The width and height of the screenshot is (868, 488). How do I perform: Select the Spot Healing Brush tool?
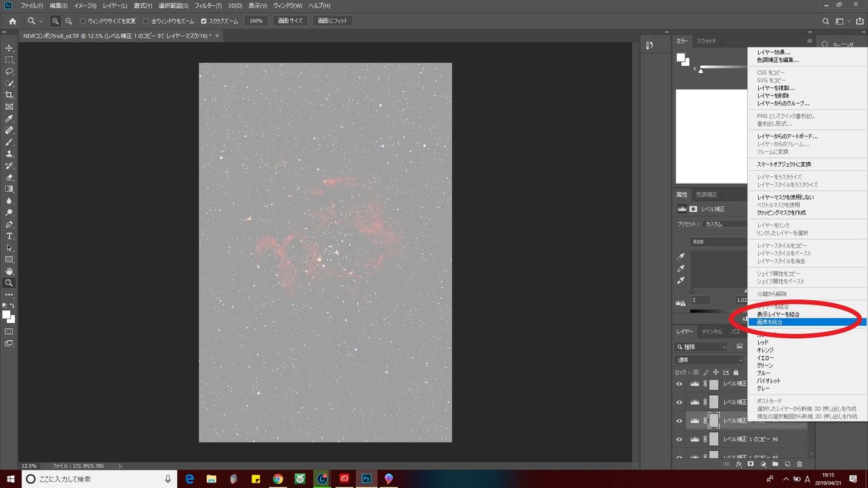point(9,130)
